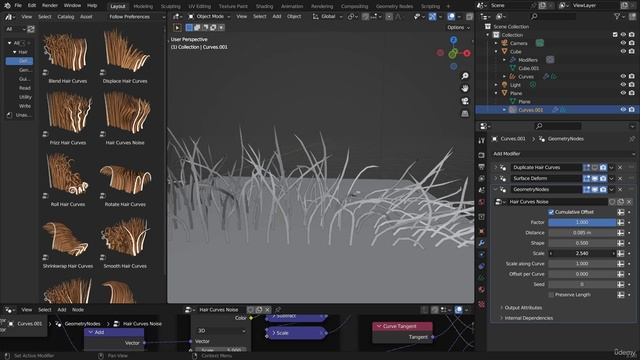640x360 pixels.
Task: Expand the Output Attributes panel
Action: (x=523, y=308)
